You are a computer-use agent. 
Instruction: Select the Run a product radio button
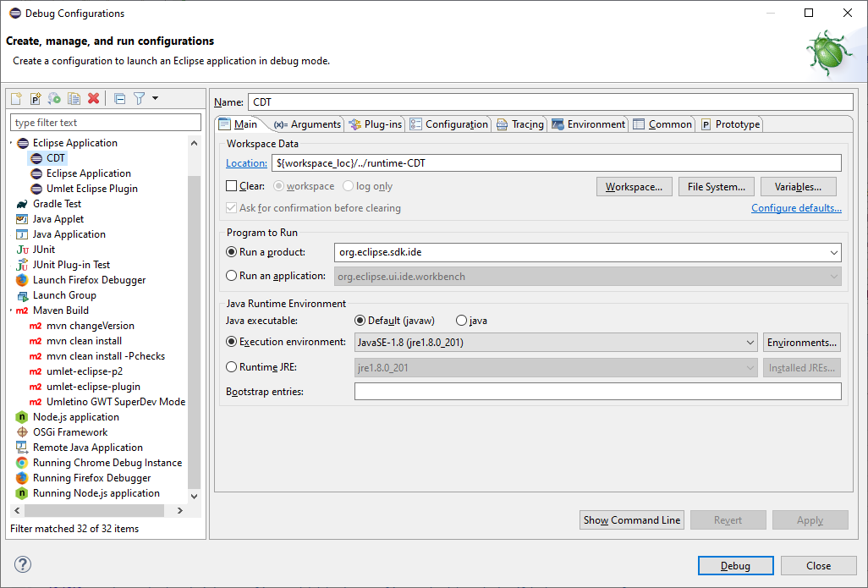point(232,252)
